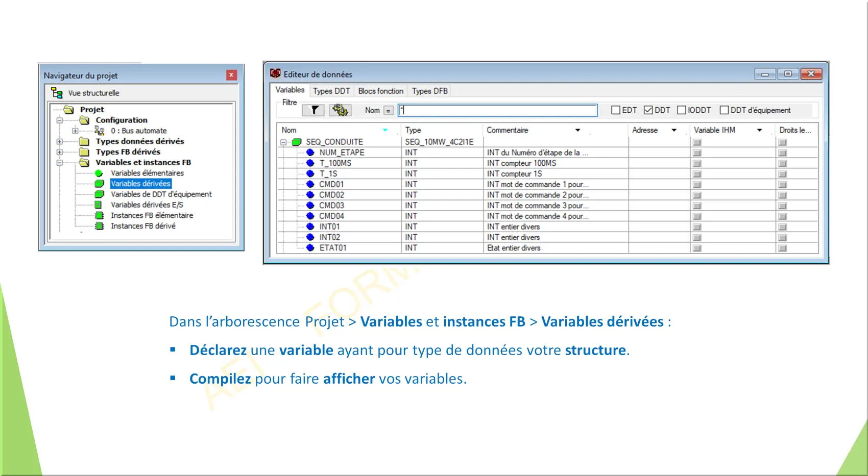868x476 pixels.
Task: Uncheck the DDT checkbox
Action: [x=648, y=110]
